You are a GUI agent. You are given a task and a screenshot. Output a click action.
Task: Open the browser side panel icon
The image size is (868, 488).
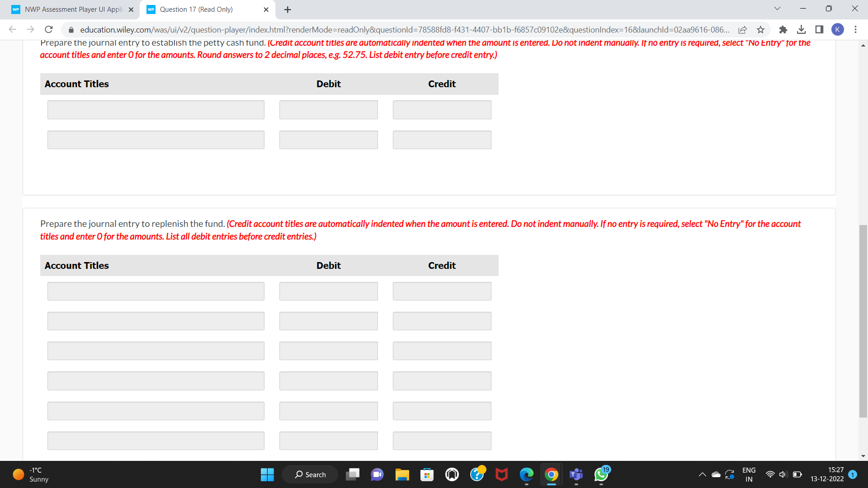[x=819, y=29]
